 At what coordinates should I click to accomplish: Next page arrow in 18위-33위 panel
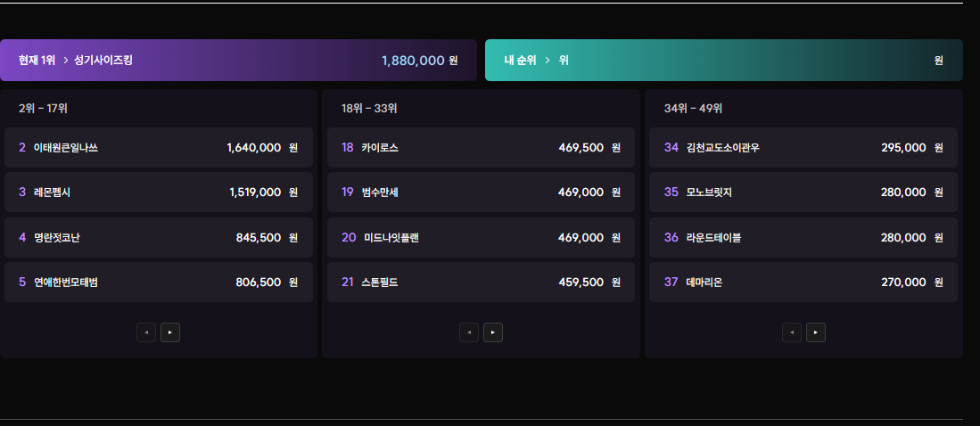pyautogui.click(x=492, y=332)
